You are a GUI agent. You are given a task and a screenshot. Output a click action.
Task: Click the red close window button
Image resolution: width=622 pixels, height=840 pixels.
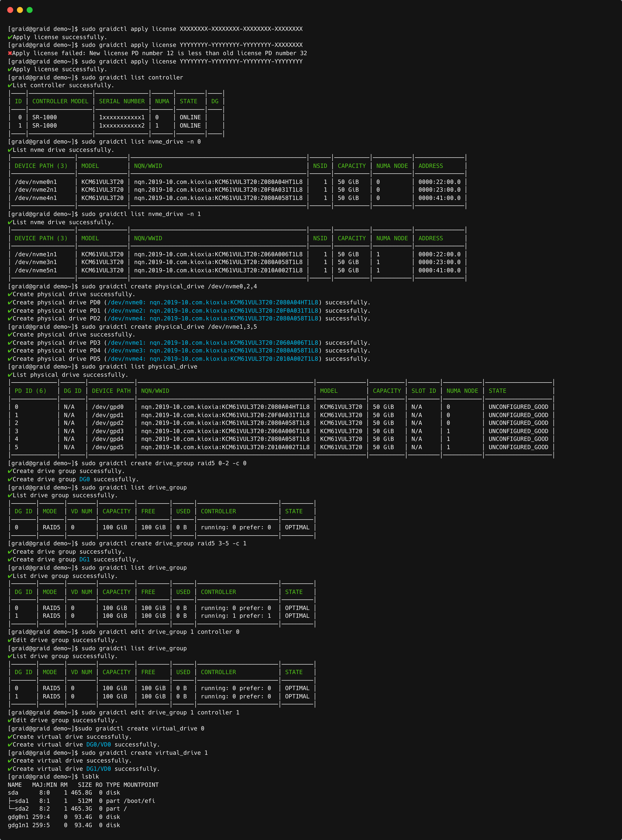click(10, 10)
